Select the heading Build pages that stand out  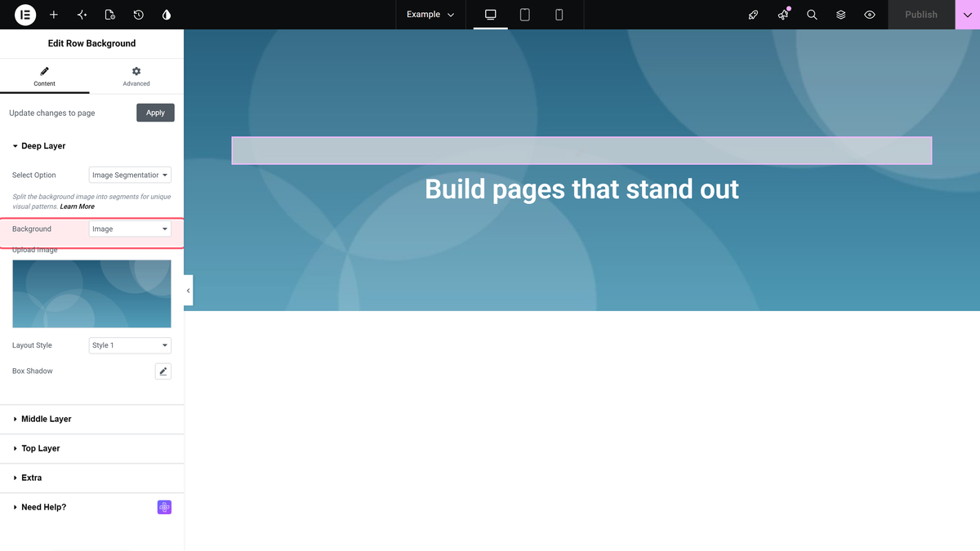click(581, 189)
